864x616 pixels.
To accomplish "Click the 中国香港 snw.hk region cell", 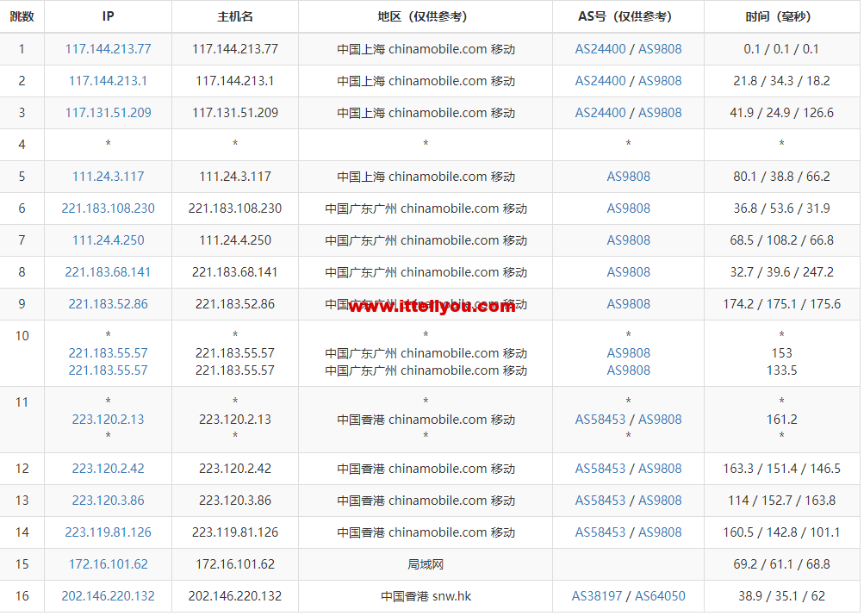I will [426, 596].
